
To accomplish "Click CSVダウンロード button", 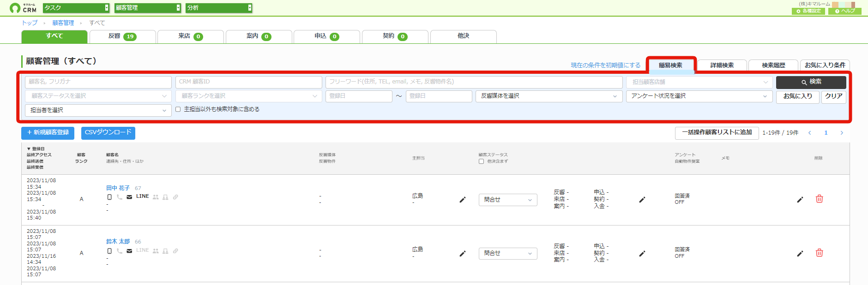I will point(108,133).
